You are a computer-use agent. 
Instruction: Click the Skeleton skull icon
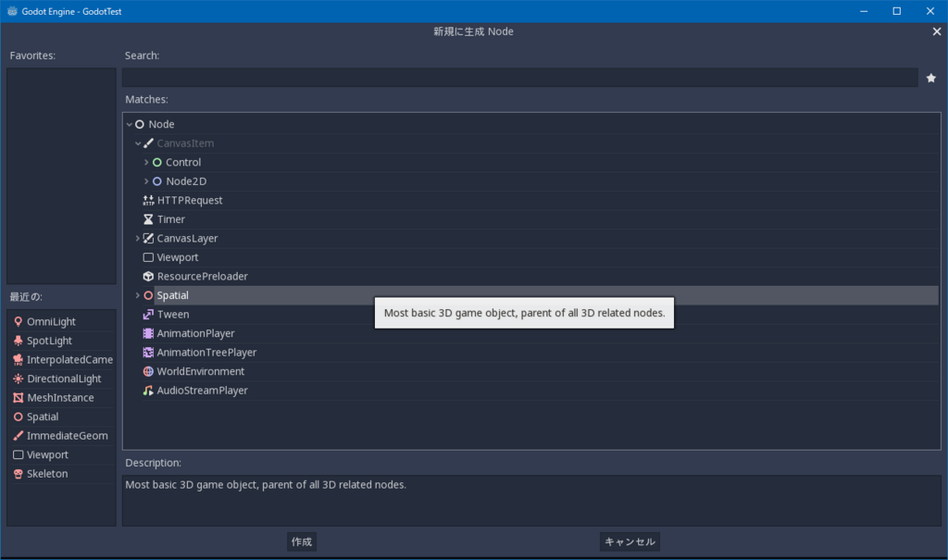pyautogui.click(x=19, y=474)
